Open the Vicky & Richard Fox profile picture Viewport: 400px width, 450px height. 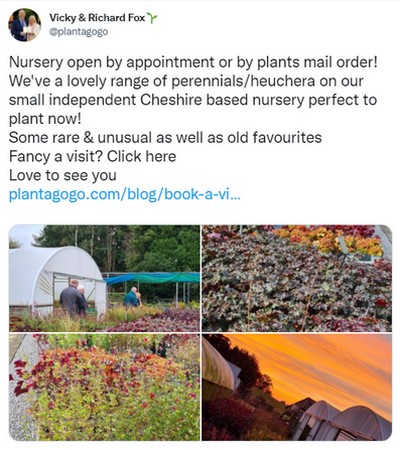point(25,25)
